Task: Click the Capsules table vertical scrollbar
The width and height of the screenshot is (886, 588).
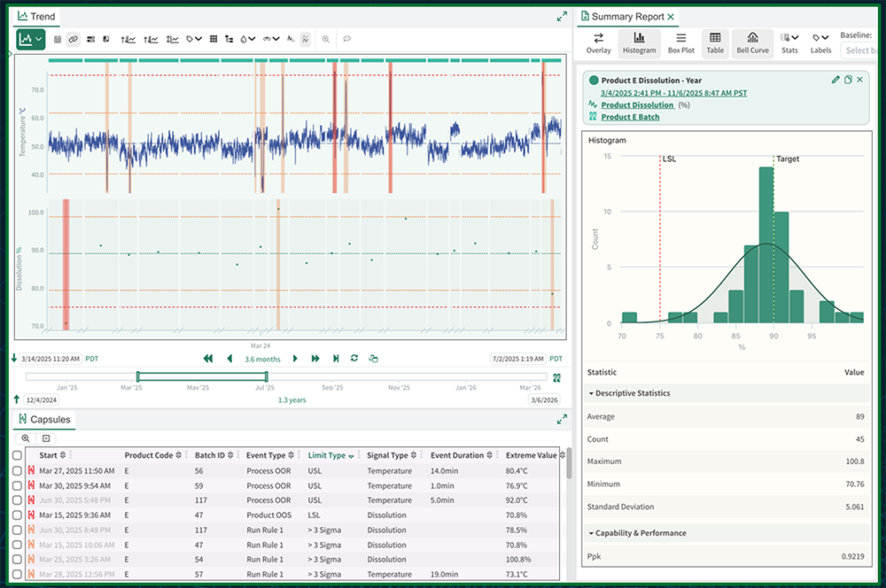Action: coord(569,463)
